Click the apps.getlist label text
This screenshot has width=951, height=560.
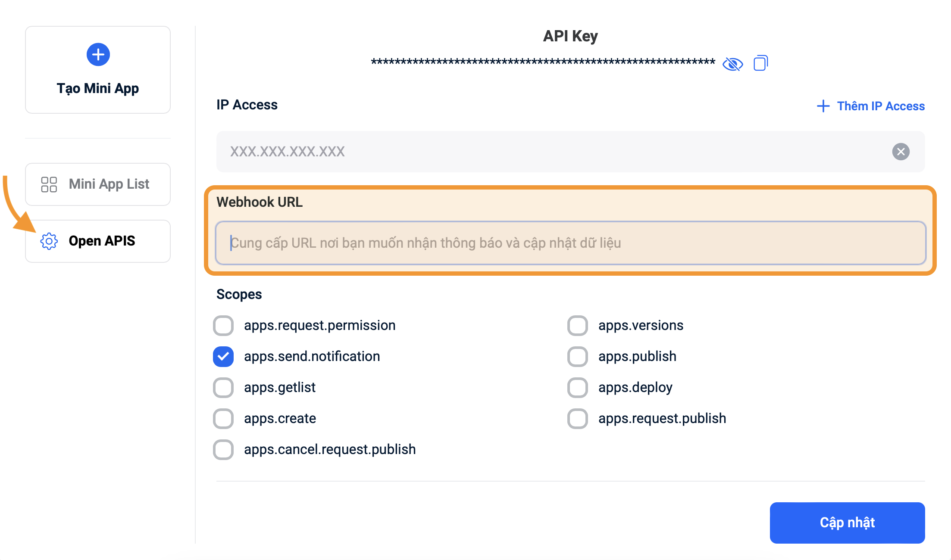pos(279,388)
